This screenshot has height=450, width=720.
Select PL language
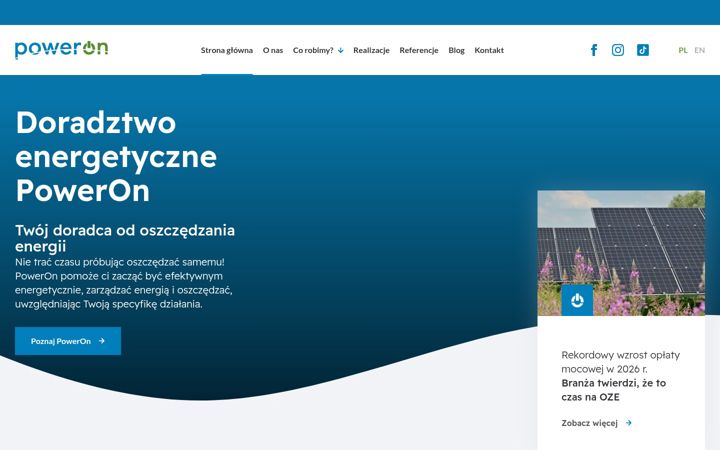coord(683,50)
